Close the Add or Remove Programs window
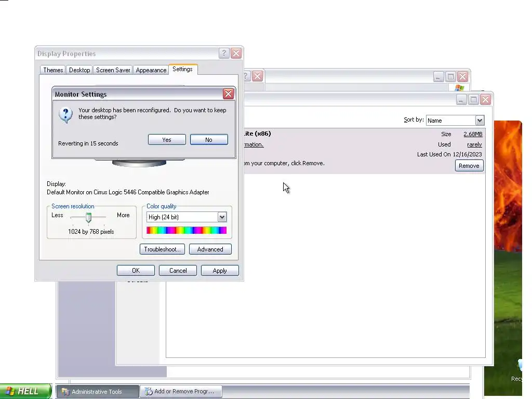532x399 pixels. point(486,99)
